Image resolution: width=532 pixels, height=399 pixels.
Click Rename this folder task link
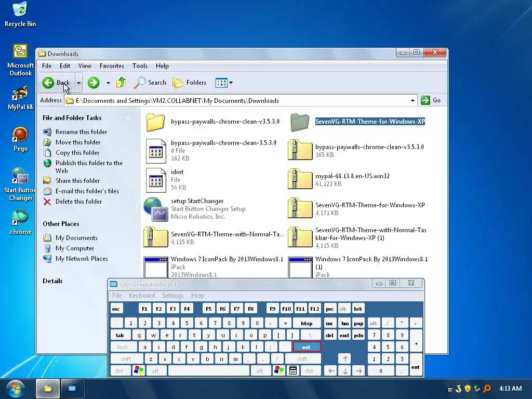(x=81, y=131)
